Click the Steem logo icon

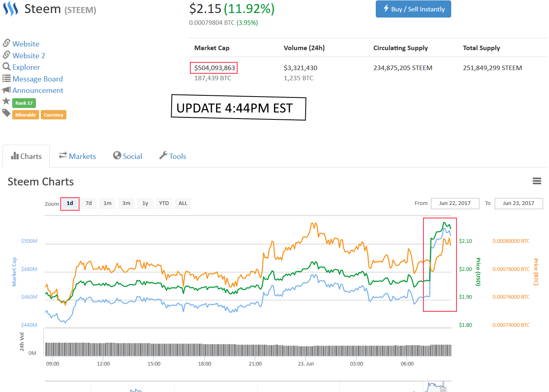point(10,9)
